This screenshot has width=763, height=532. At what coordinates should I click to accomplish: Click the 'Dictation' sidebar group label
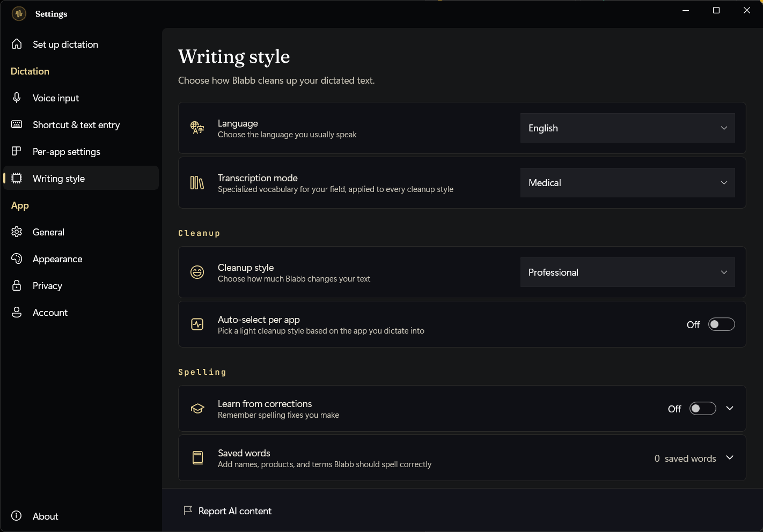[x=30, y=71]
